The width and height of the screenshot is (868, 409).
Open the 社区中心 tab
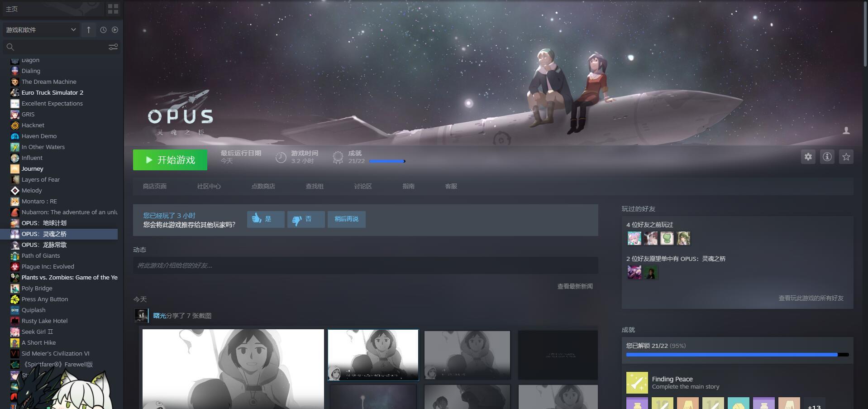coord(209,186)
